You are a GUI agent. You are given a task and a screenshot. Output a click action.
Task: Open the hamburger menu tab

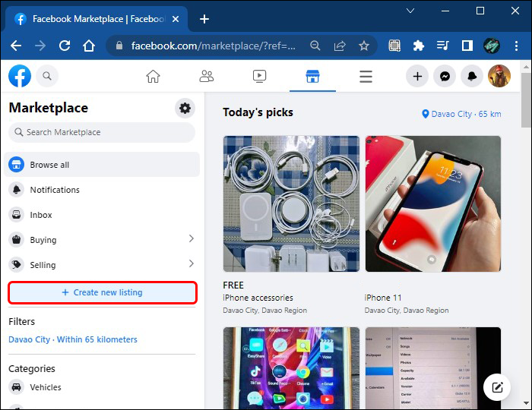[x=366, y=77]
